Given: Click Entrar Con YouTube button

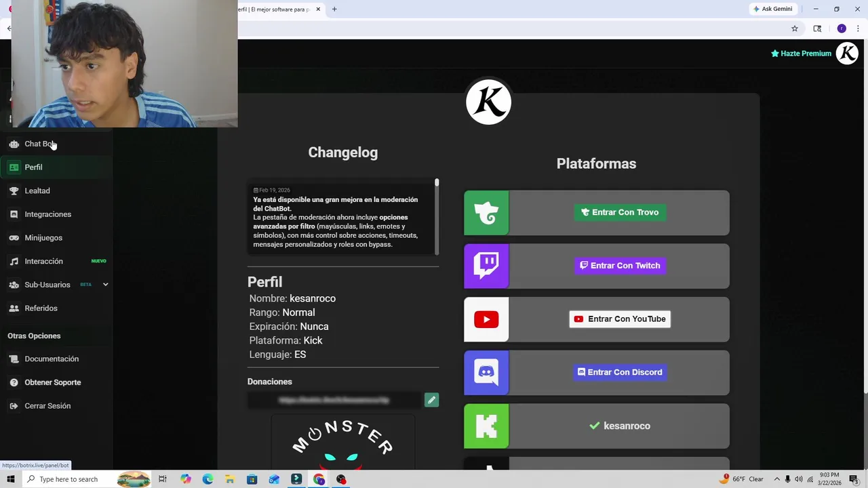Looking at the screenshot, I should click(x=620, y=319).
